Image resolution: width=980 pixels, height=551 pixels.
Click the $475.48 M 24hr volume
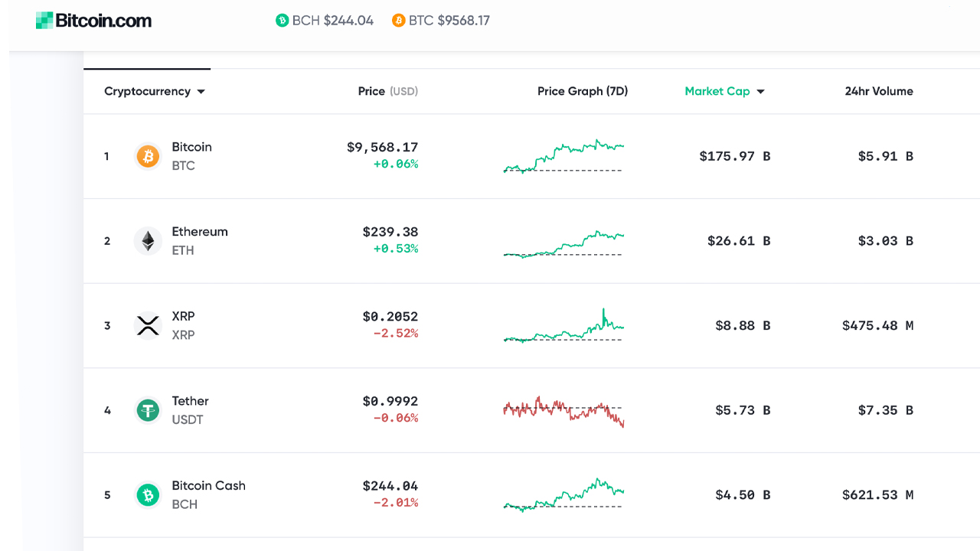pyautogui.click(x=878, y=326)
